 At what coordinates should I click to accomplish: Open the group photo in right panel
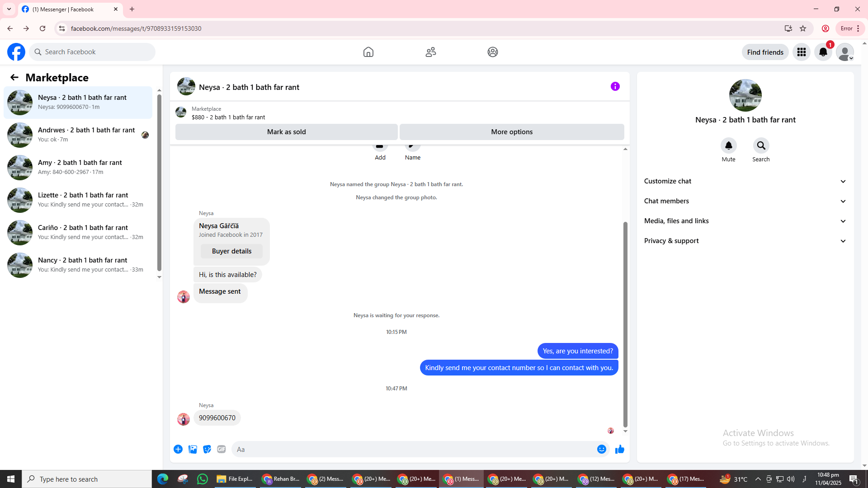pos(745,95)
